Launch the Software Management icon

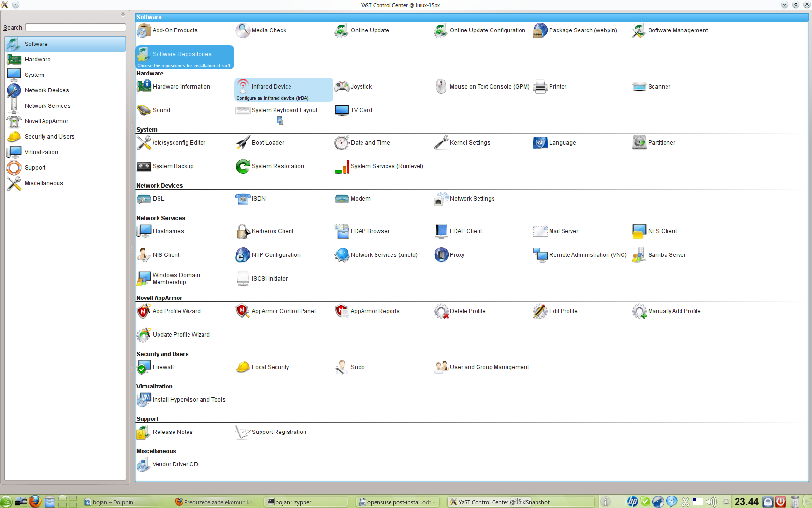point(639,30)
